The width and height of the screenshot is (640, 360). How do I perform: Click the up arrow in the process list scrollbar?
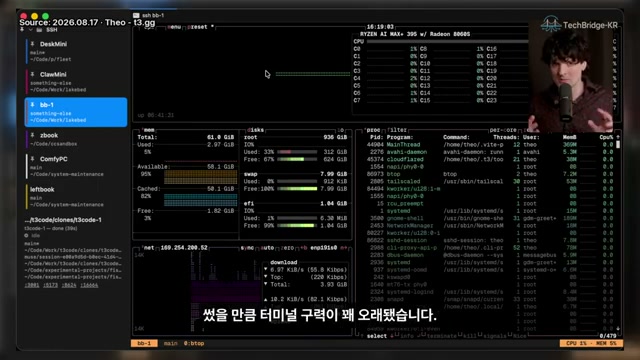[618, 137]
